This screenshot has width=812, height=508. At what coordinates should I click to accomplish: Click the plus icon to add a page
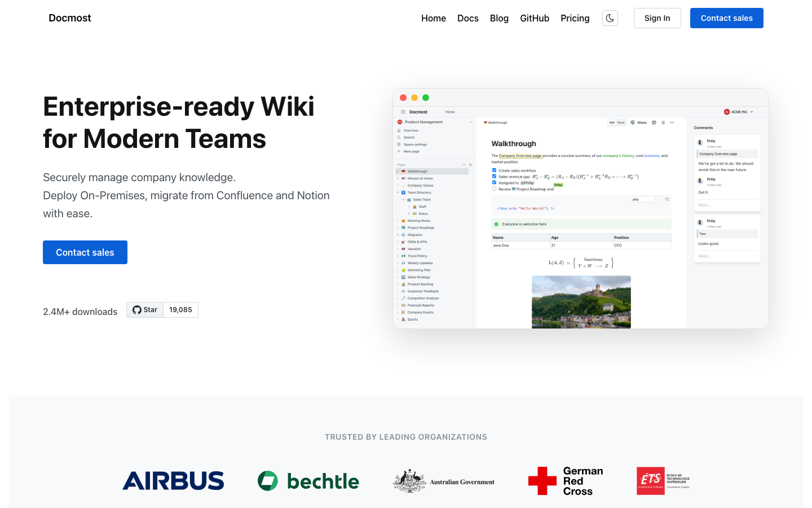pyautogui.click(x=470, y=165)
